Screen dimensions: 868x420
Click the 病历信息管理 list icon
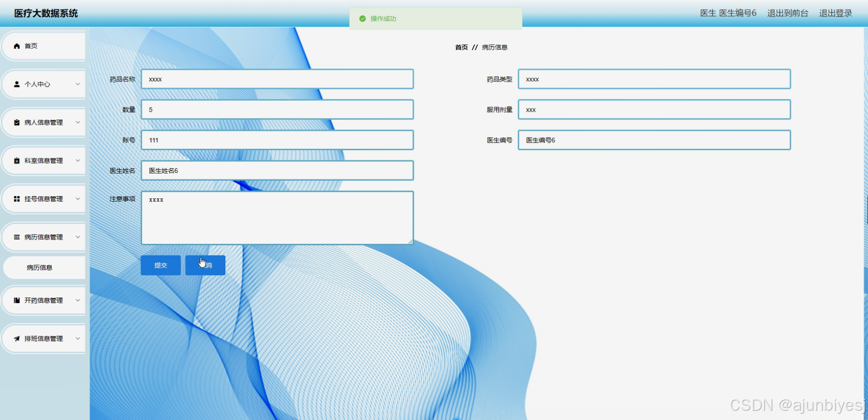17,237
